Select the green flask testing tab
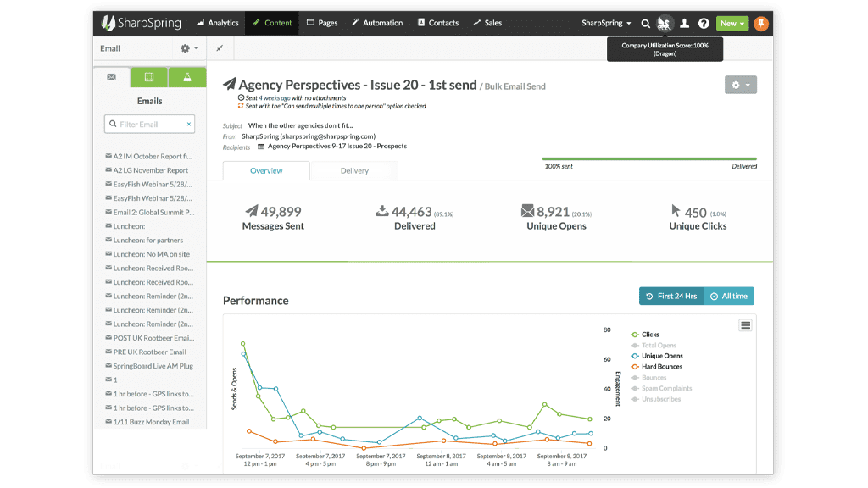 [x=187, y=77]
